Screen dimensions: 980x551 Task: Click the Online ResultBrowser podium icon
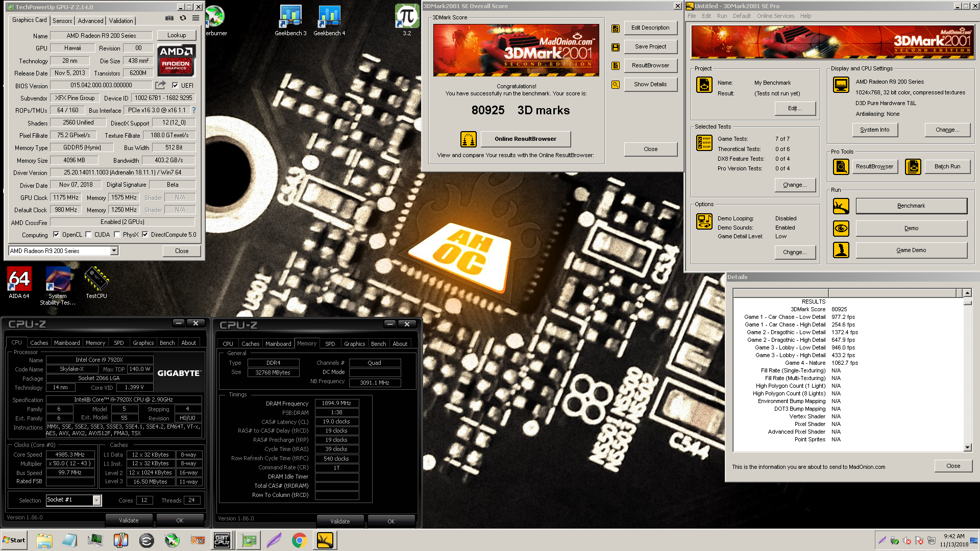point(468,139)
